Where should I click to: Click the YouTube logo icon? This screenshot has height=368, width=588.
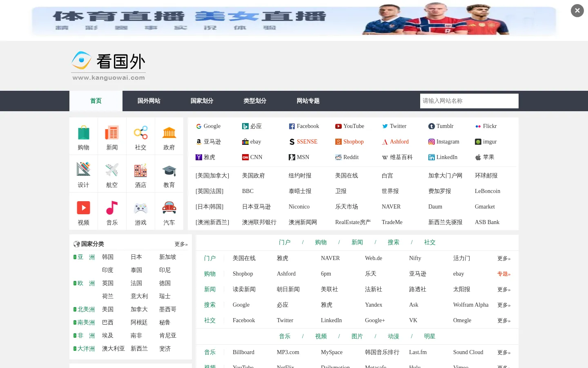pos(339,126)
